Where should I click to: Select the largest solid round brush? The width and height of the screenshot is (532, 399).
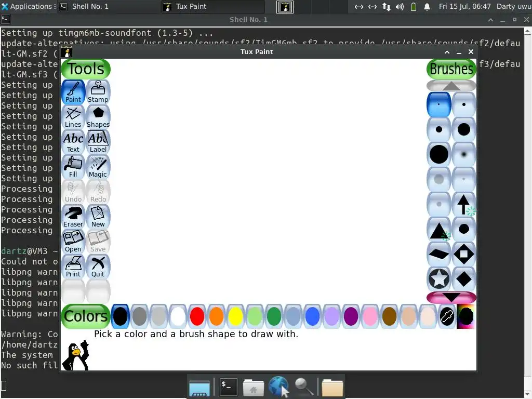(x=438, y=154)
